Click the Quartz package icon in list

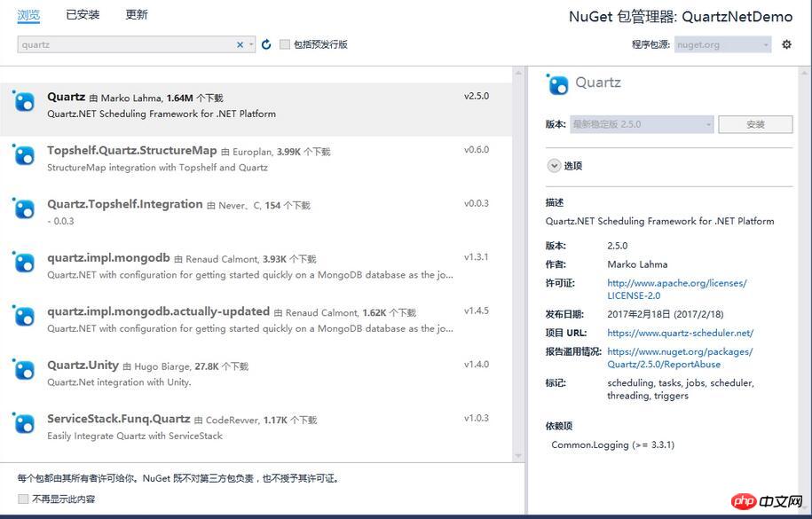tap(24, 101)
